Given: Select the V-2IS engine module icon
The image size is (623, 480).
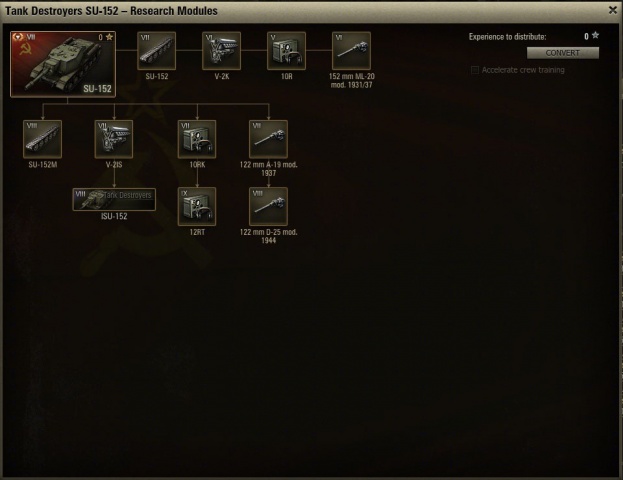Looking at the screenshot, I should click(114, 139).
